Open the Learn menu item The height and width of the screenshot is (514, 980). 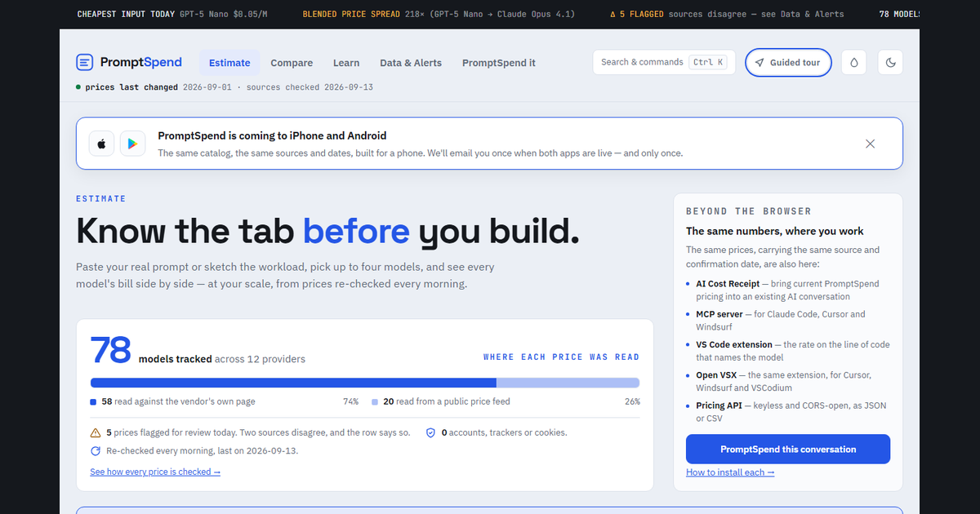pyautogui.click(x=346, y=63)
